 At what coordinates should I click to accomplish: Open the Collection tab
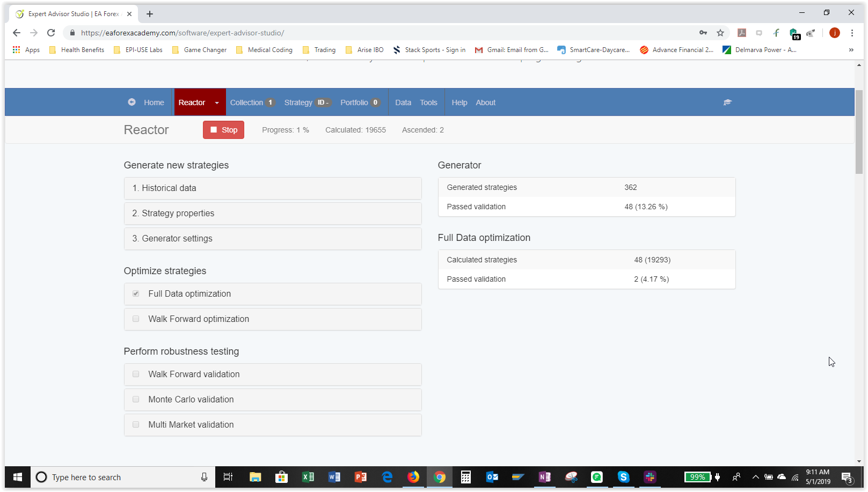[252, 102]
